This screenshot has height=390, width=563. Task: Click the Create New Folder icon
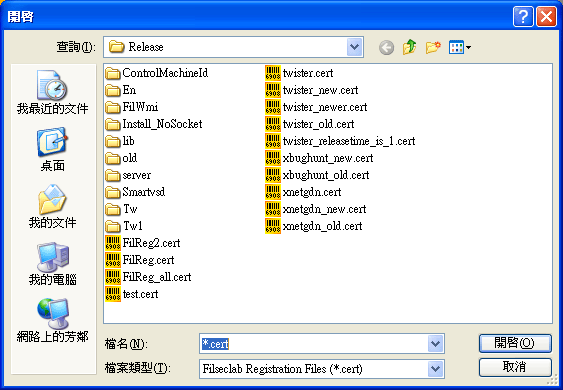click(433, 47)
